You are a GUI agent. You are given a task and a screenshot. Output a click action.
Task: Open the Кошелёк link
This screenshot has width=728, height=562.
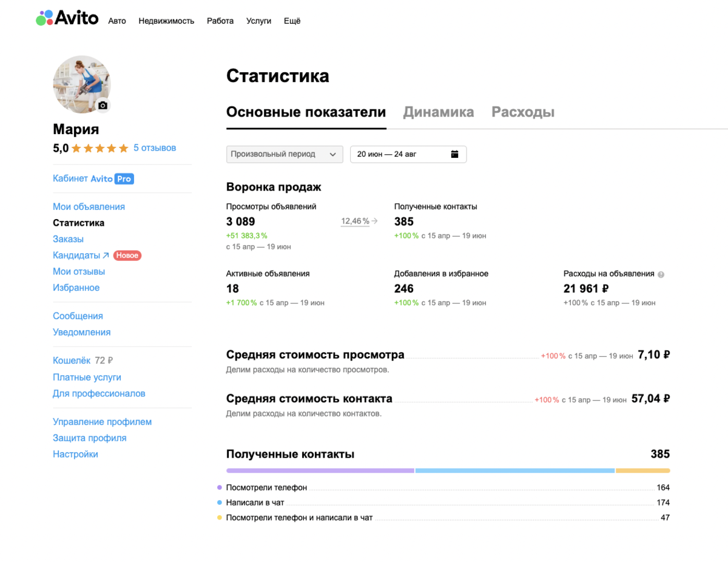(x=72, y=361)
